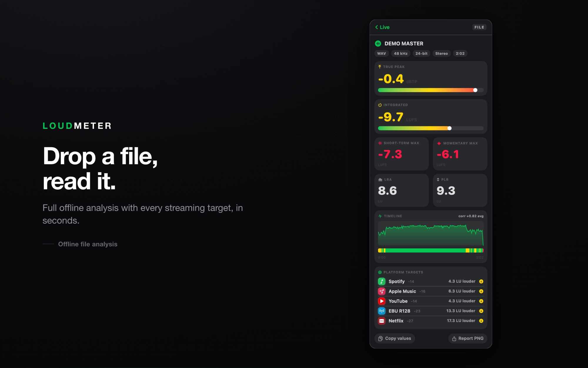Click the Spotify row yellow down-arrow indicator

481,281
